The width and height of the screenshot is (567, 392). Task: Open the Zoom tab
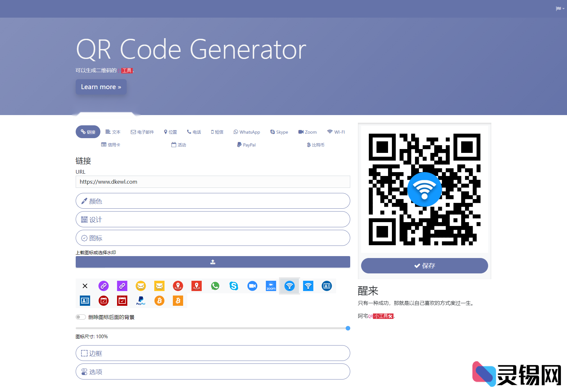point(308,132)
